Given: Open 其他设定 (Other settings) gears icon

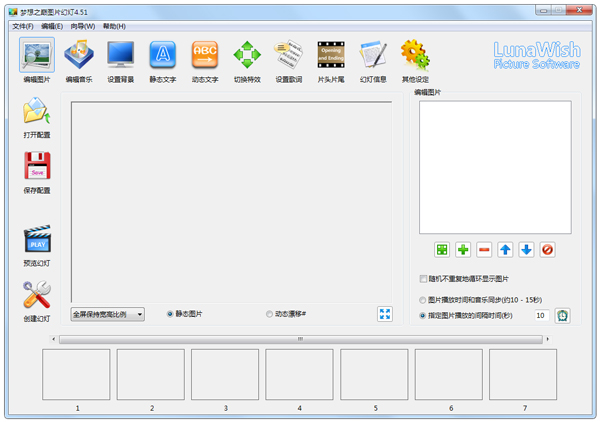Looking at the screenshot, I should [415, 55].
